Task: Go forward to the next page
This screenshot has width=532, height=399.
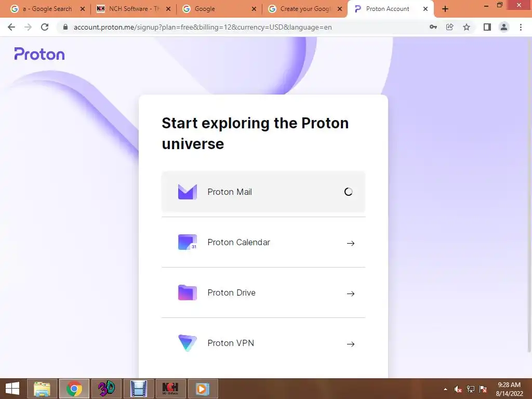Action: pos(28,27)
